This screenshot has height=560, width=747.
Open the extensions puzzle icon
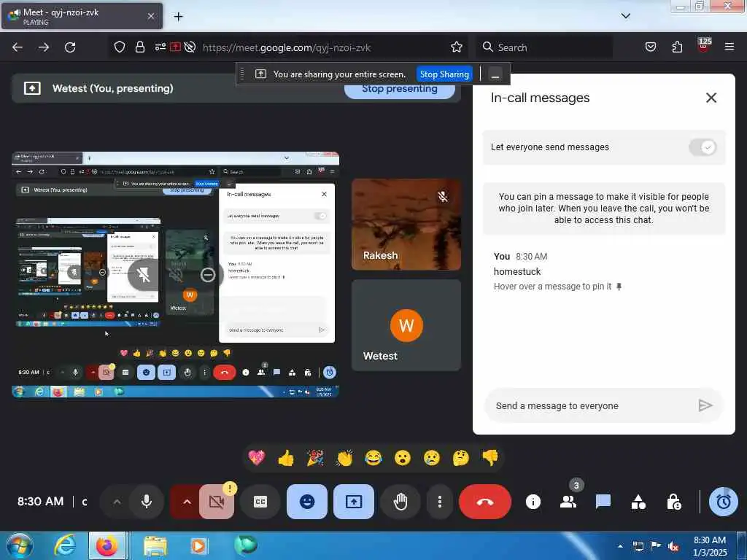[677, 47]
